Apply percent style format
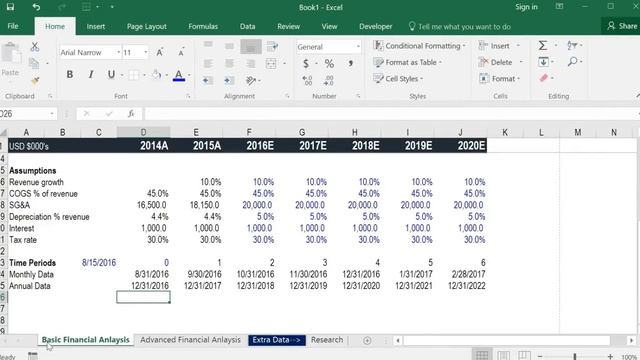 pyautogui.click(x=329, y=64)
